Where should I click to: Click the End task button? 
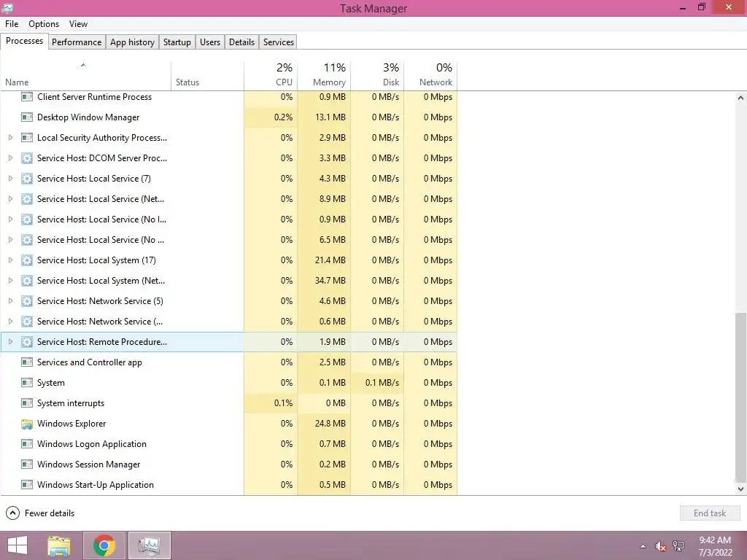(x=710, y=513)
